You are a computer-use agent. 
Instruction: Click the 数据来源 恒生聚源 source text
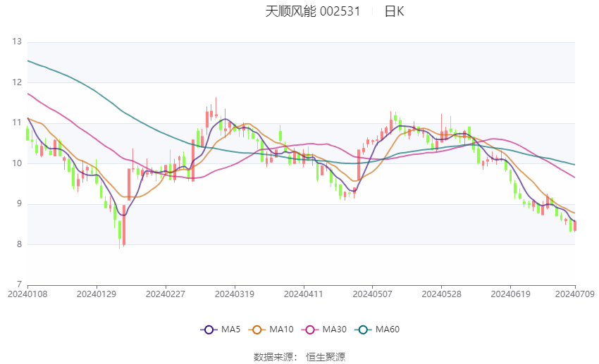tap(299, 357)
